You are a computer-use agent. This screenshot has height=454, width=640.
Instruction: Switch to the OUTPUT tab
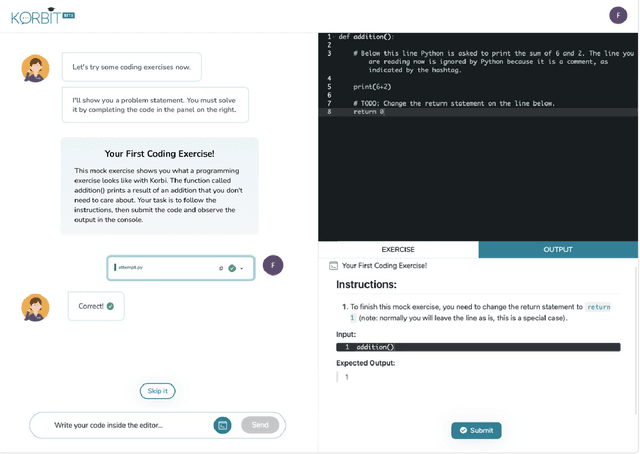coord(557,249)
